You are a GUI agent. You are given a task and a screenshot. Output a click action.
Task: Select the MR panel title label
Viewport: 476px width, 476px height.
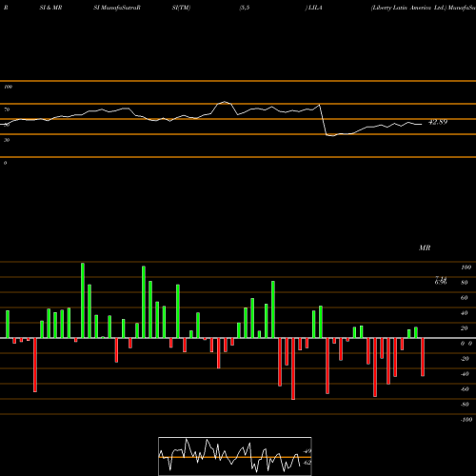tap(425, 248)
